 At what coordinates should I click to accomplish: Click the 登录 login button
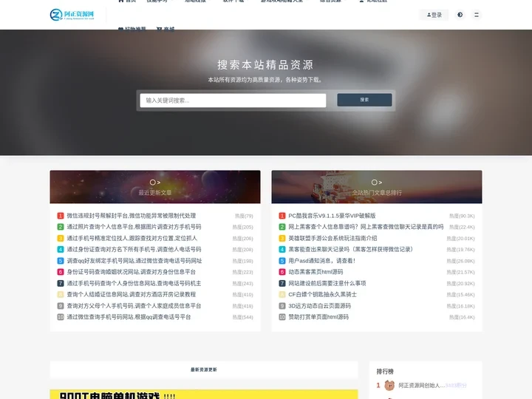point(434,15)
